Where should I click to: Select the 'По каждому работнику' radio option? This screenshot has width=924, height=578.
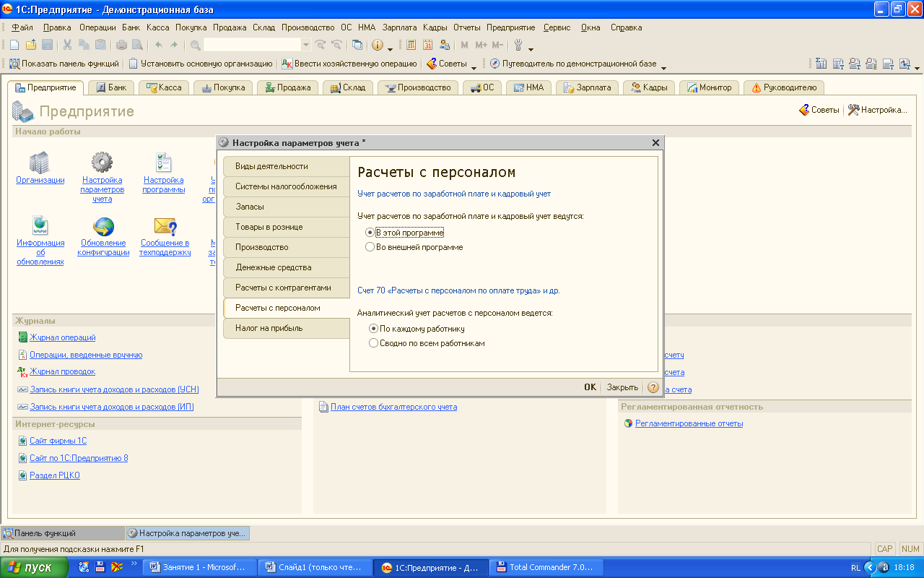[373, 329]
